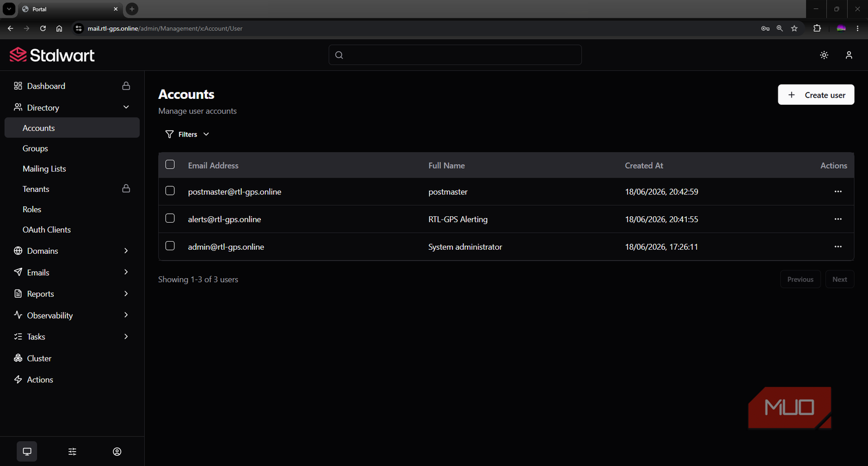The width and height of the screenshot is (868, 466).
Task: Click the Emails paper plane icon
Action: [18, 272]
